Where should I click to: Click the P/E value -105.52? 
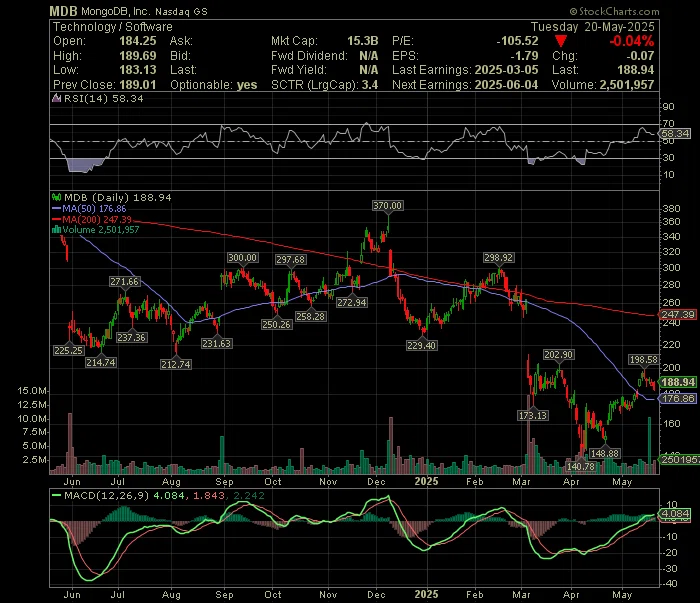click(517, 41)
